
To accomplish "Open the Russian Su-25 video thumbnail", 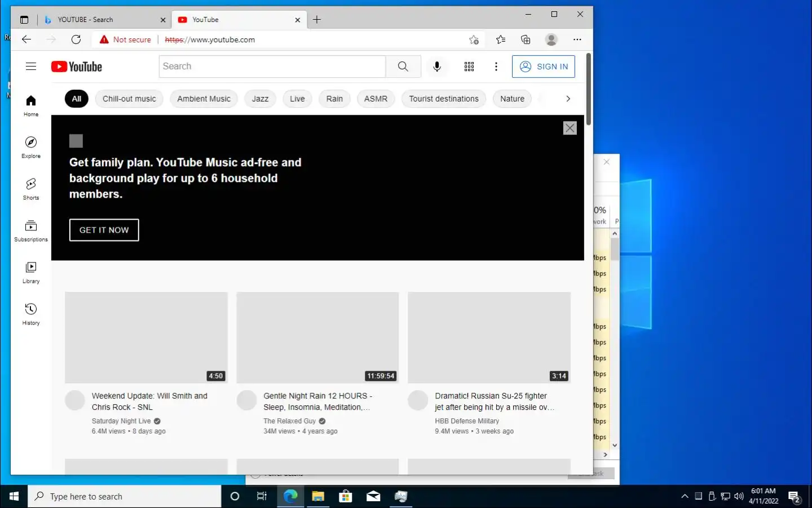I will (489, 338).
